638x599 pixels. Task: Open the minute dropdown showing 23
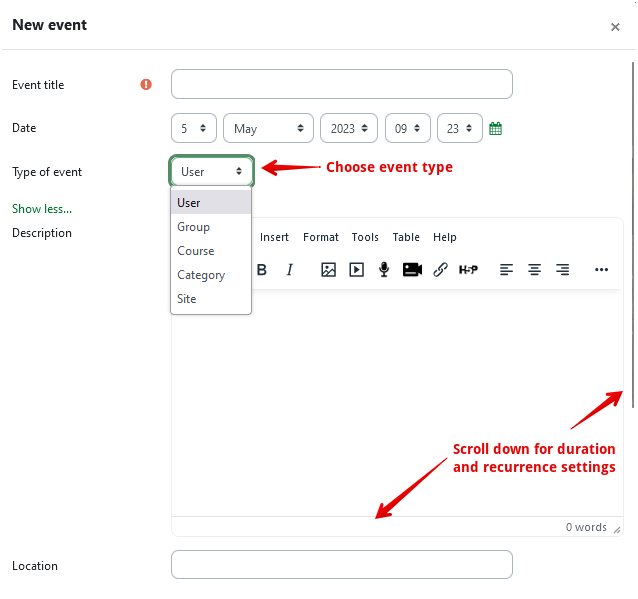click(460, 129)
